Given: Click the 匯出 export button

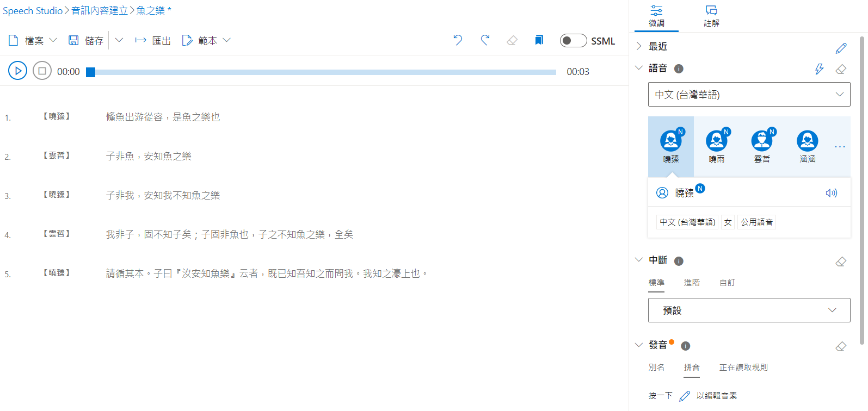Looking at the screenshot, I should point(153,41).
